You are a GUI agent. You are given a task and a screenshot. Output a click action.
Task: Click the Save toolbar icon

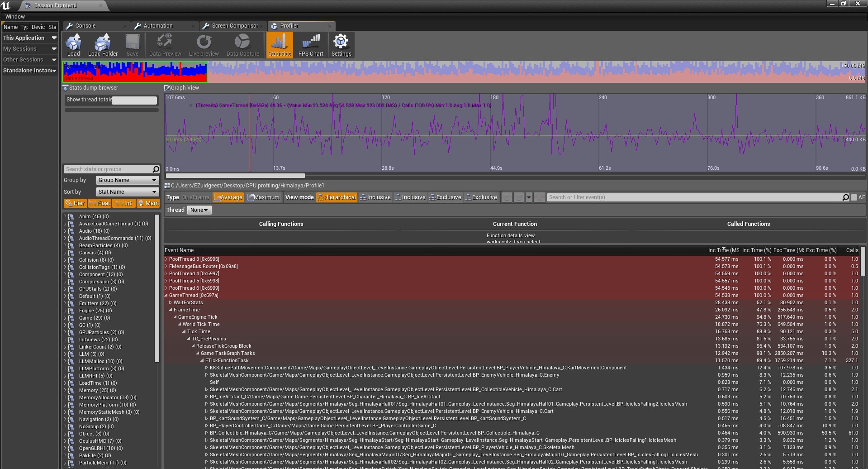pos(133,45)
